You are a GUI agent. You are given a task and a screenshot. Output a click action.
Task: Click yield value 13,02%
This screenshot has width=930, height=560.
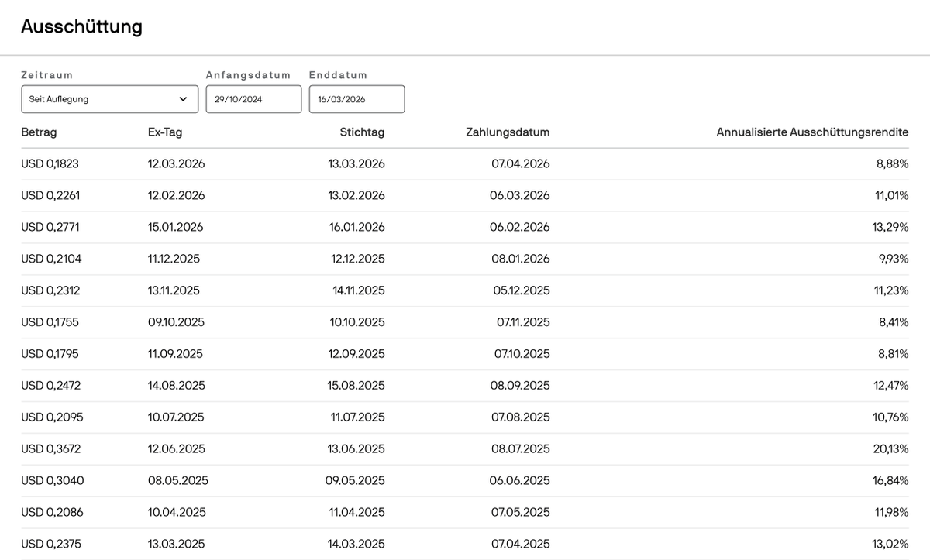[890, 545]
